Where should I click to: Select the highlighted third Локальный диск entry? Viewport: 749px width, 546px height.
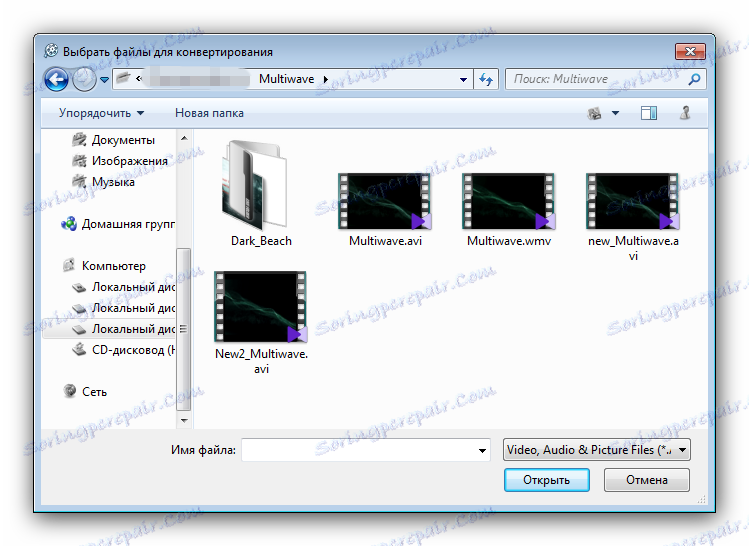[x=109, y=329]
